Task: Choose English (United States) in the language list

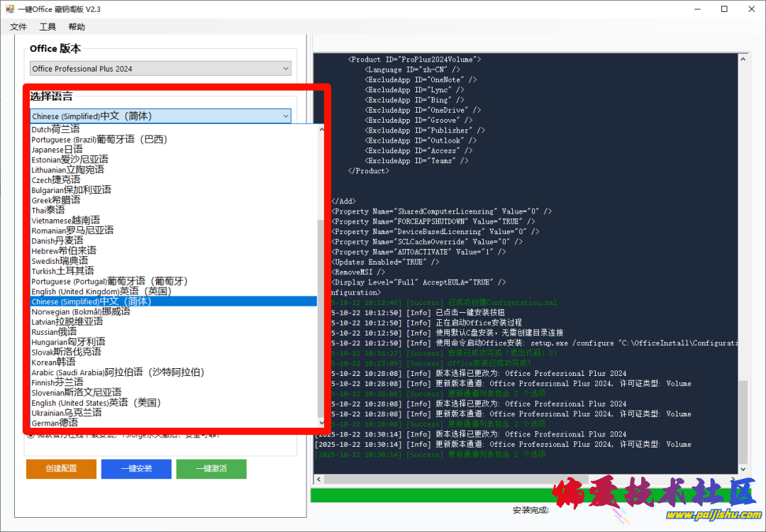Action: coord(96,402)
